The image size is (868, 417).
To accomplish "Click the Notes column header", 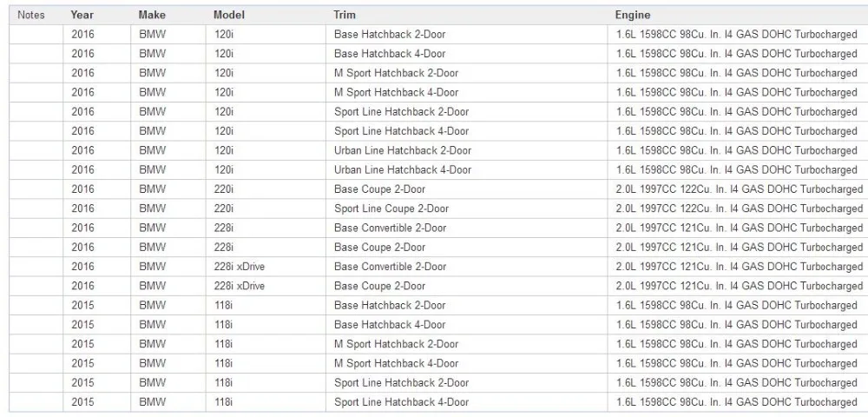I will tap(31, 15).
